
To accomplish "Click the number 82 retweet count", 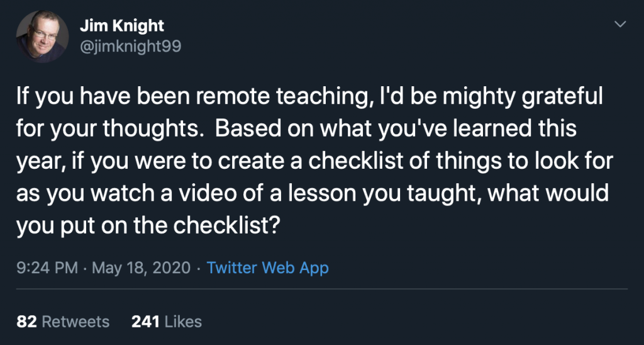I will 26,322.
